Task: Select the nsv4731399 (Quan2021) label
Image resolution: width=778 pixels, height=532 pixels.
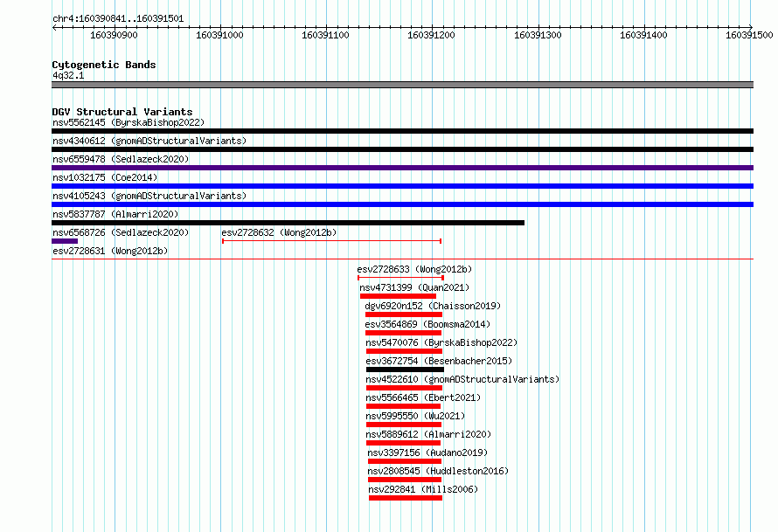Action: 414,287
